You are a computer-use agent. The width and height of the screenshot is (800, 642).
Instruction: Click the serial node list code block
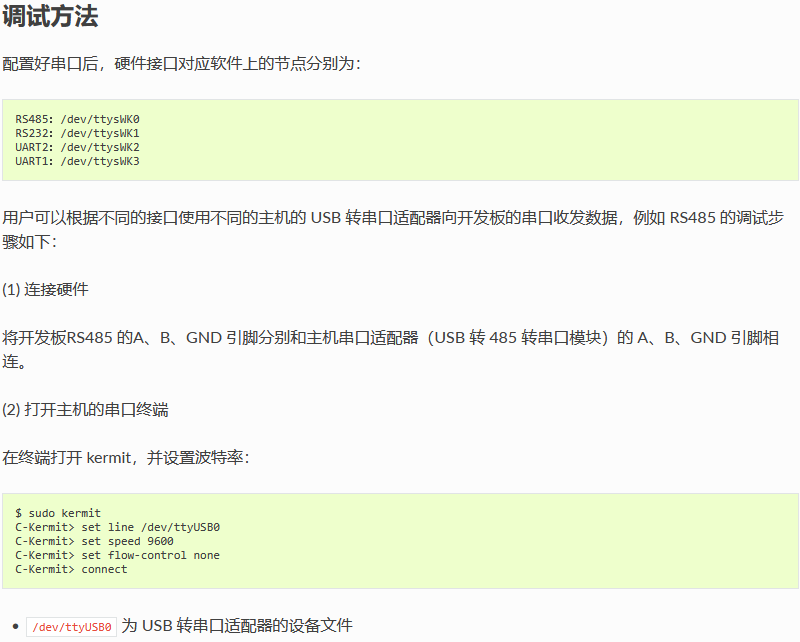400,140
